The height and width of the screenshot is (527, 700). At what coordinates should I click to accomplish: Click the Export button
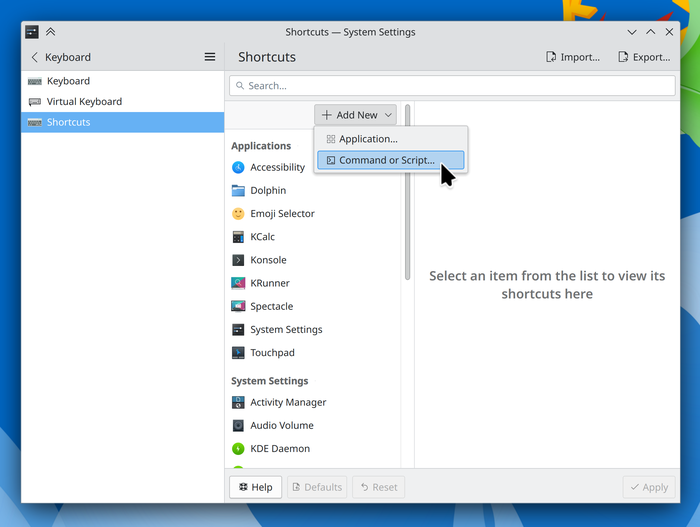click(644, 57)
